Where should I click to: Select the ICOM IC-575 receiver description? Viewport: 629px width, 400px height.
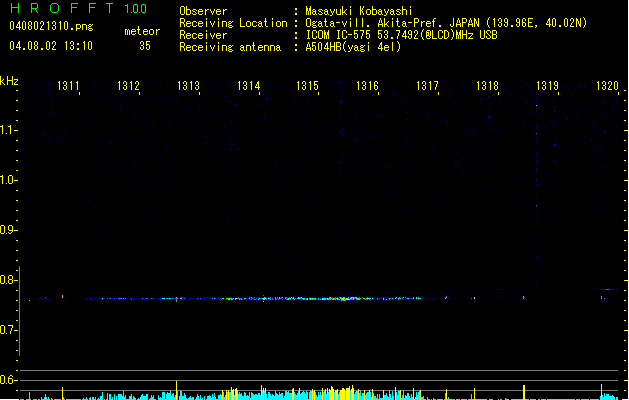pos(402,35)
